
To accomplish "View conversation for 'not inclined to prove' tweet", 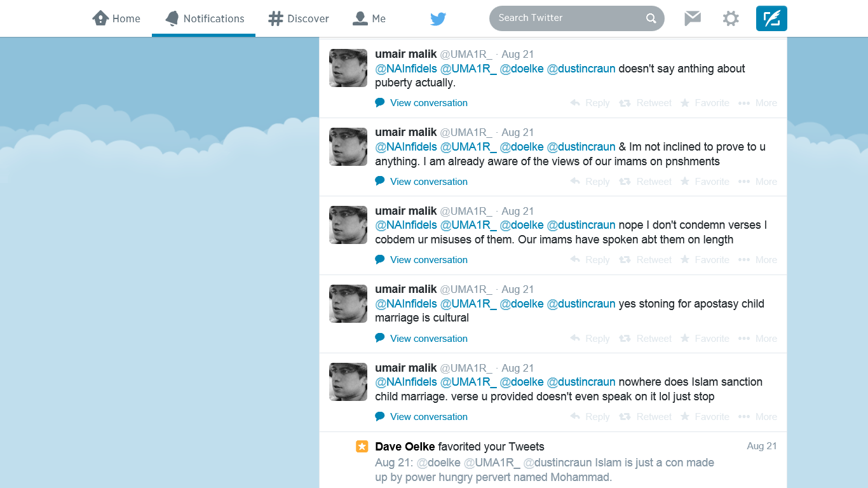I will coord(421,182).
